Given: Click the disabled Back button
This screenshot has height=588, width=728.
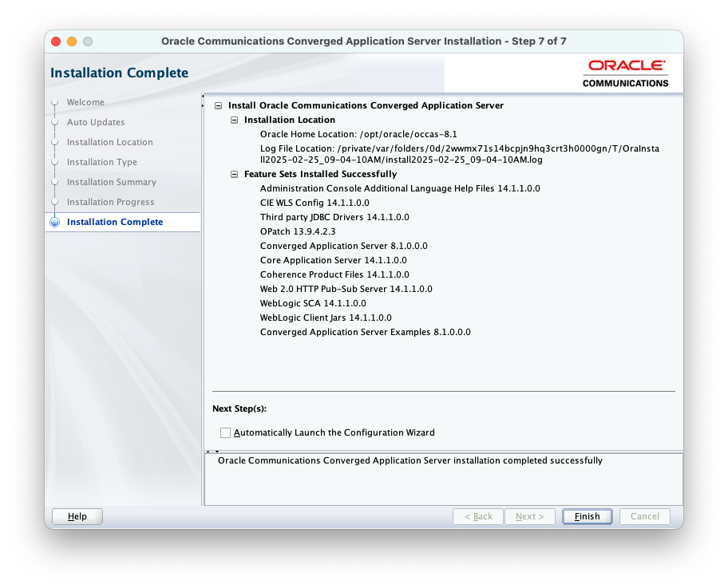Looking at the screenshot, I should (478, 516).
